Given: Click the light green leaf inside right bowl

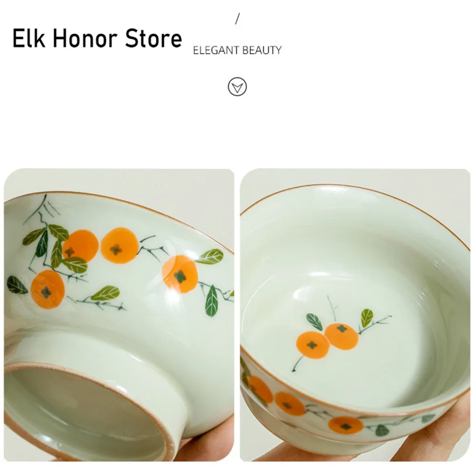Looking at the screenshot, I should point(367,317).
